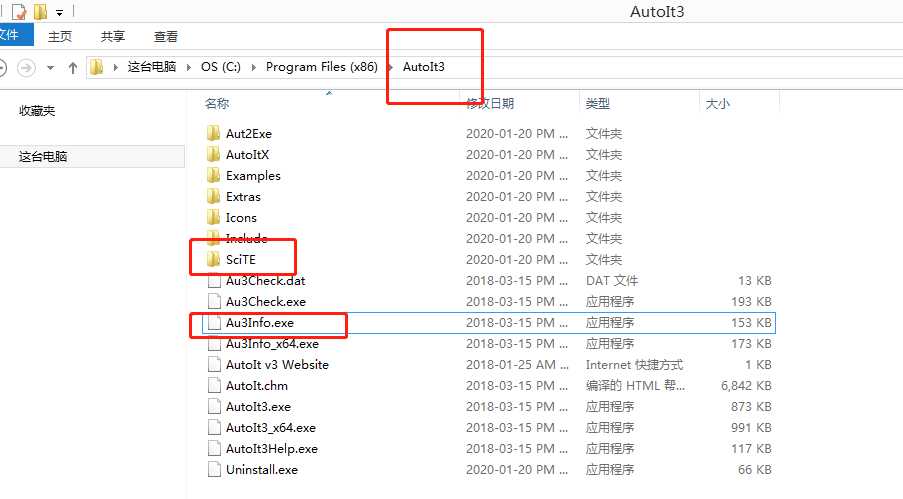Click the DAT 文件 type cell

pos(612,281)
